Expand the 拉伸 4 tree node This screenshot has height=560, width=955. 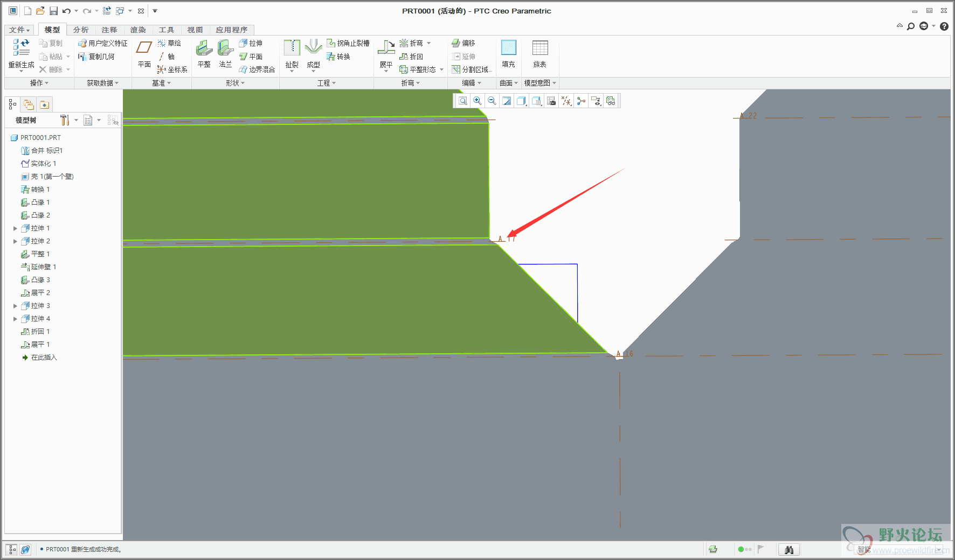click(15, 319)
